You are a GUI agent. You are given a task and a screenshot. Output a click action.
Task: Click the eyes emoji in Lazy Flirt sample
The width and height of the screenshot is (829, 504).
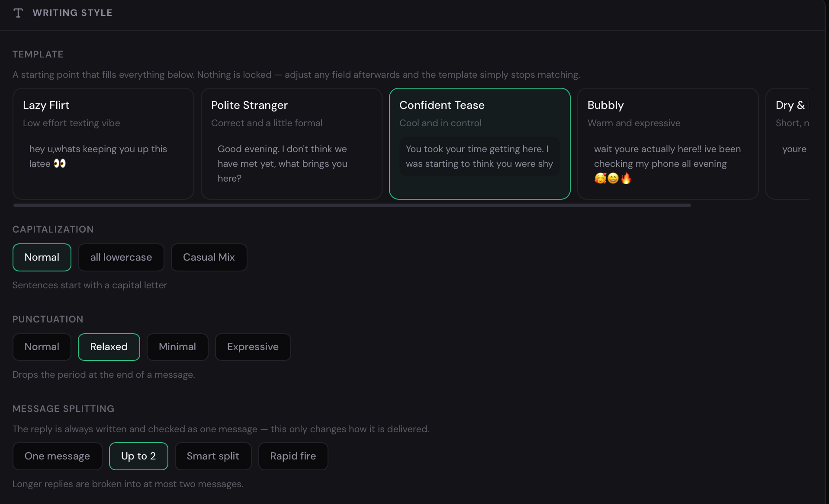[x=60, y=164]
